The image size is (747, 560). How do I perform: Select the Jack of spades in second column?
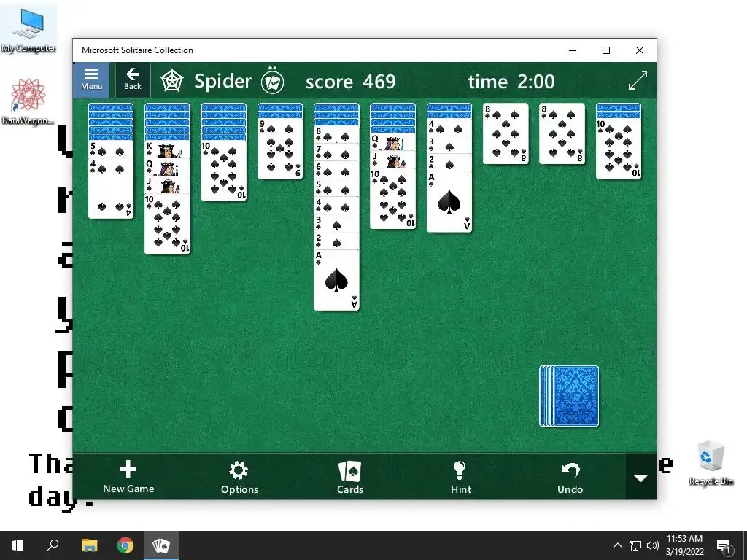click(x=167, y=185)
